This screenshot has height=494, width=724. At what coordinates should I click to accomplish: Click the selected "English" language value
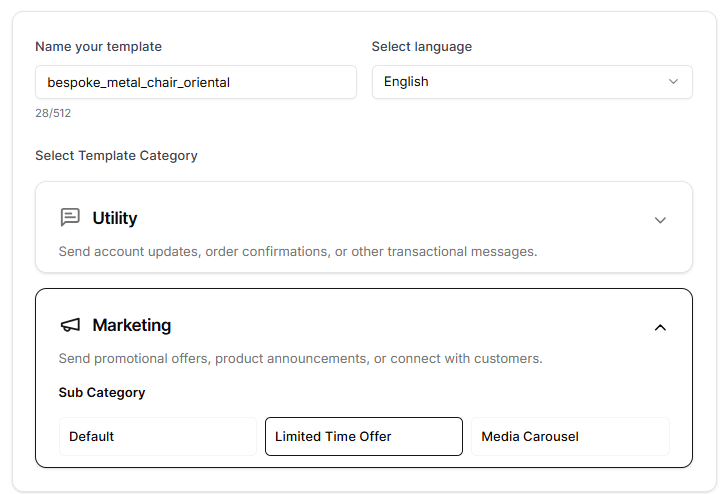point(406,82)
